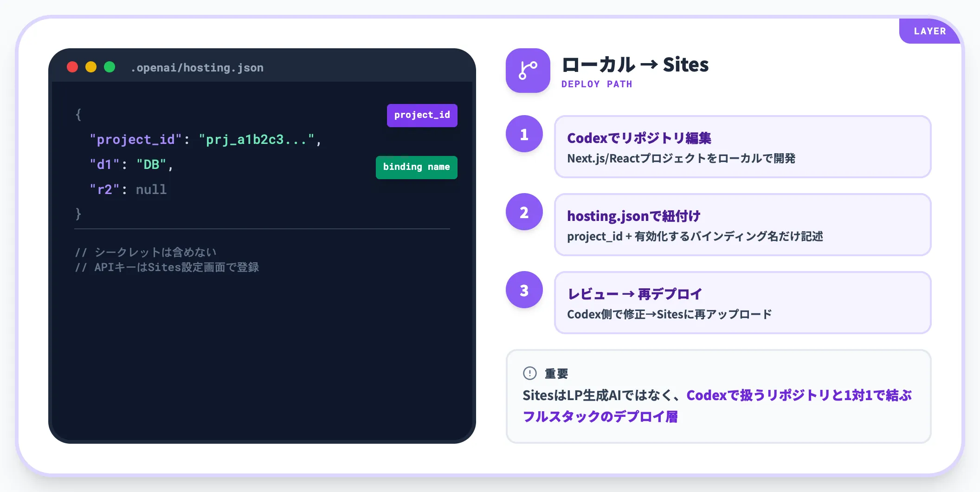The image size is (980, 492).
Task: Click the green maximize dot in code window
Action: (x=110, y=67)
